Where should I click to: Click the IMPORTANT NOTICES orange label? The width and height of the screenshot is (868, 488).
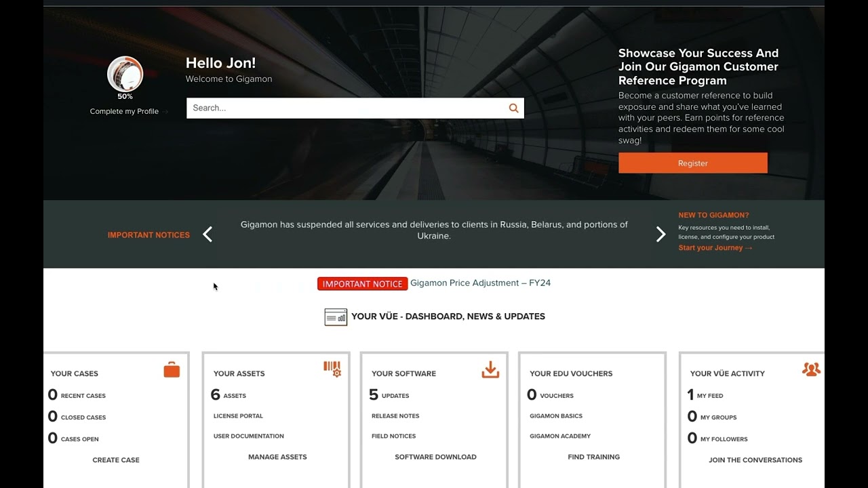click(149, 235)
